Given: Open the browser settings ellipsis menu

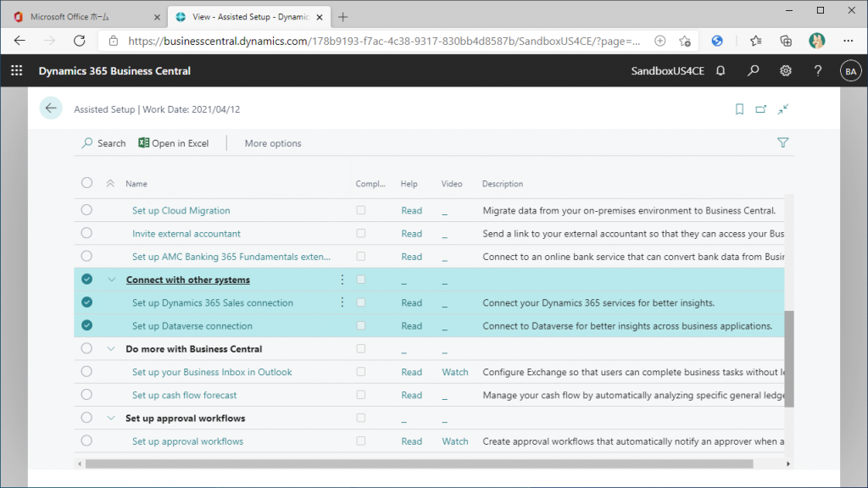Looking at the screenshot, I should pos(848,41).
